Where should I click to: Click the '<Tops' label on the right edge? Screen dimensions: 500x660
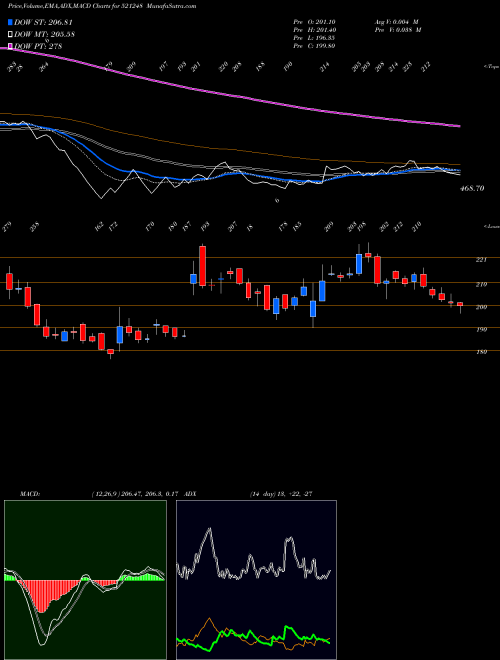pyautogui.click(x=491, y=67)
